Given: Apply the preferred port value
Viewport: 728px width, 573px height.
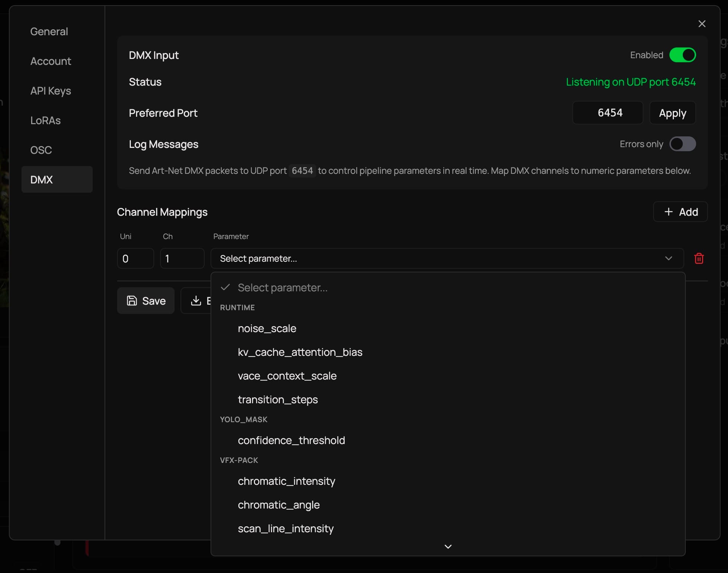Looking at the screenshot, I should click(x=672, y=113).
